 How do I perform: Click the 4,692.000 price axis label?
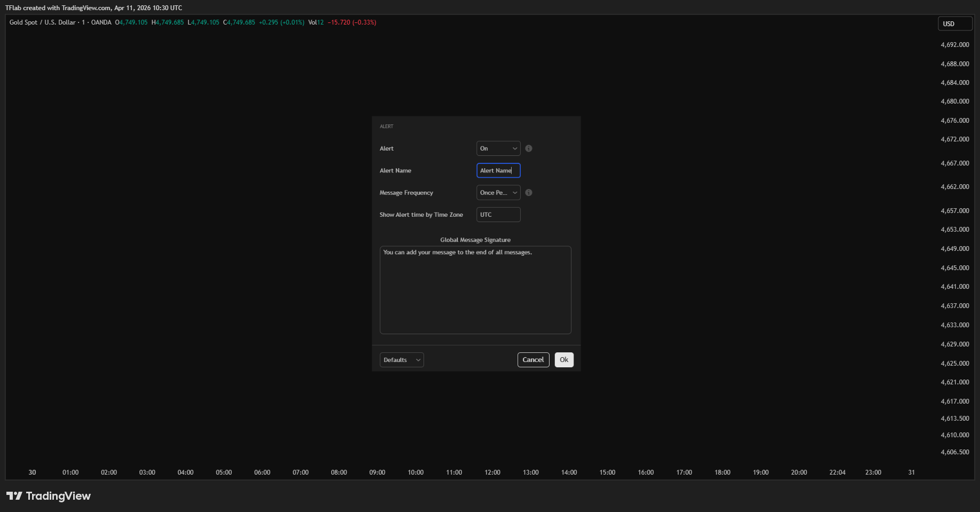tap(955, 45)
